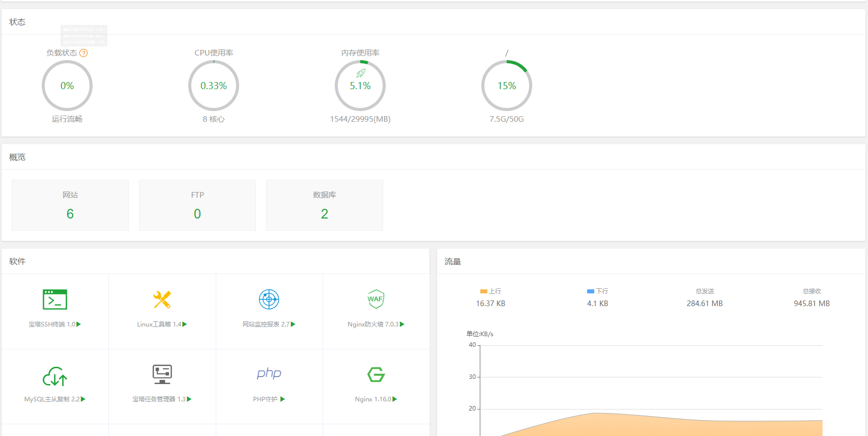The width and height of the screenshot is (868, 436).
Task: Toggle the 上行 orange legend series
Action: click(490, 291)
